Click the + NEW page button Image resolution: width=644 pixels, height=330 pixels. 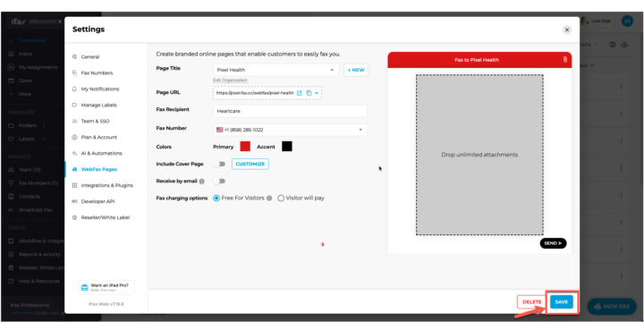pos(356,70)
